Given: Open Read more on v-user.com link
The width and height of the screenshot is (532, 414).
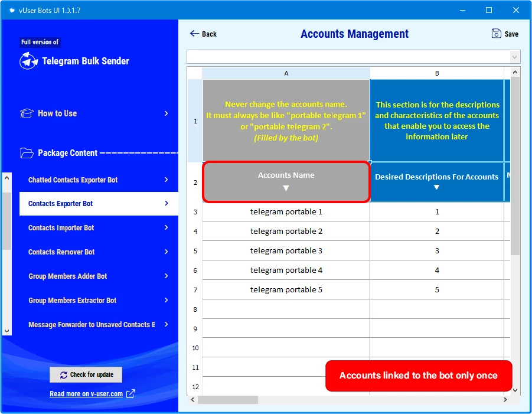Looking at the screenshot, I should pyautogui.click(x=86, y=394).
